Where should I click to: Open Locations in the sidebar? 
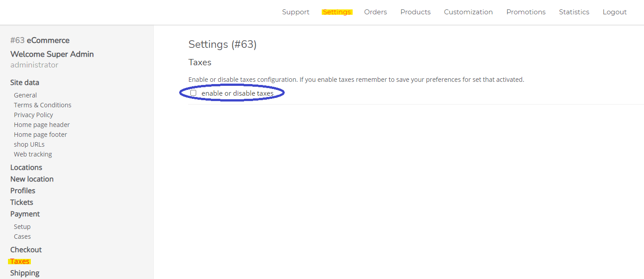[x=26, y=167]
